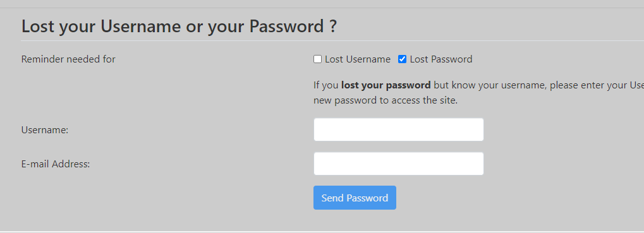
Task: Click the word "Password" in the page heading
Action: [287, 27]
